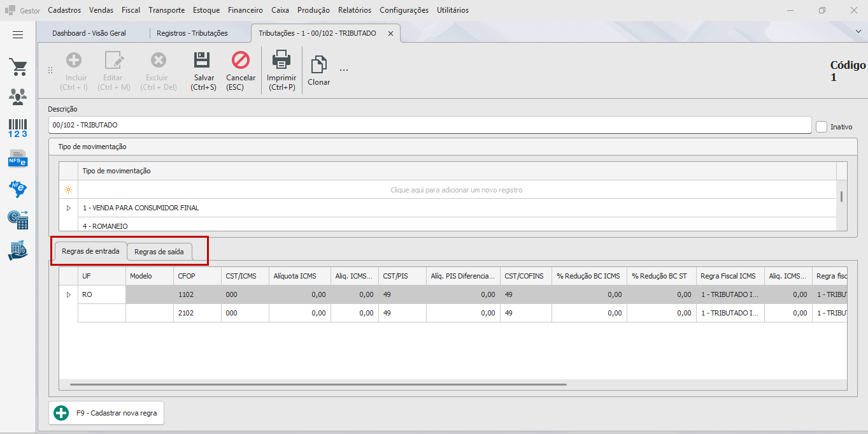
Task: Click the Descrição text field
Action: pos(430,125)
